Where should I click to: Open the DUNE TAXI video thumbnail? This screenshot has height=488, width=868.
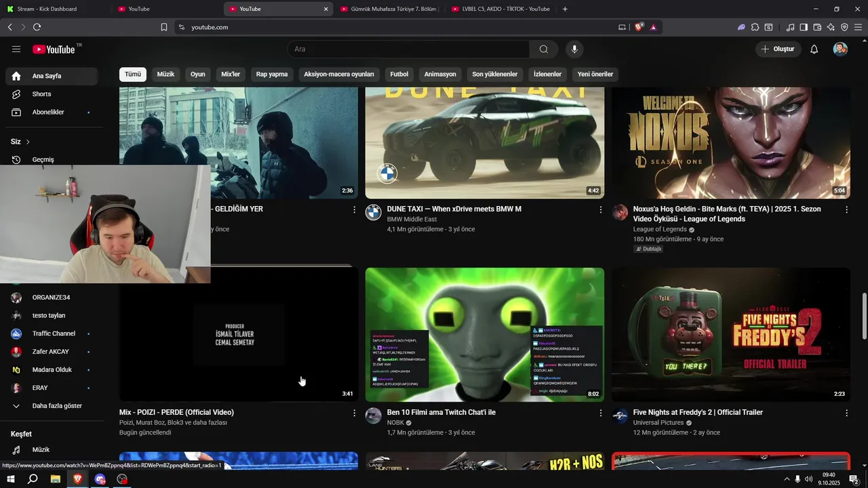tap(485, 143)
